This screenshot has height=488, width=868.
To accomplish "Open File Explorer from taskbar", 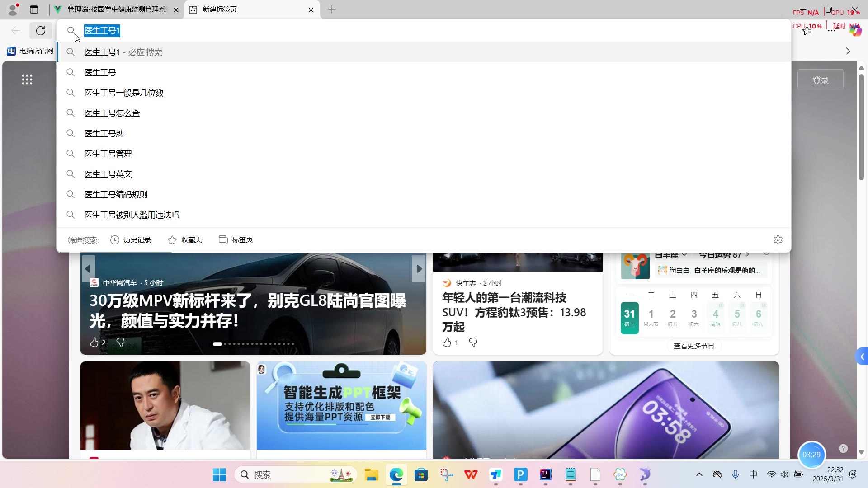I will coord(371,474).
